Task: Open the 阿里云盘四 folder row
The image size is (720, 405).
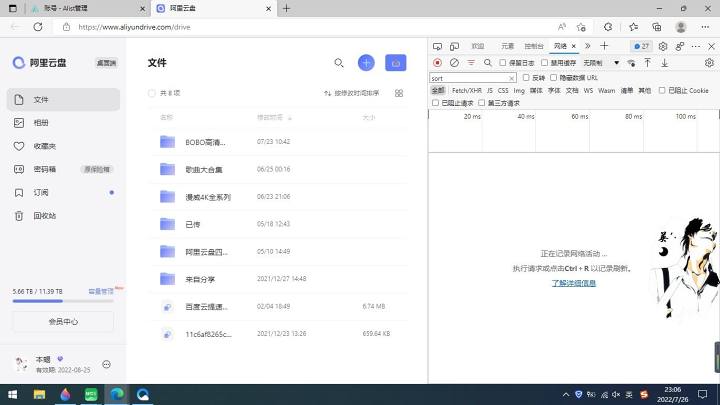Action: tap(278, 252)
